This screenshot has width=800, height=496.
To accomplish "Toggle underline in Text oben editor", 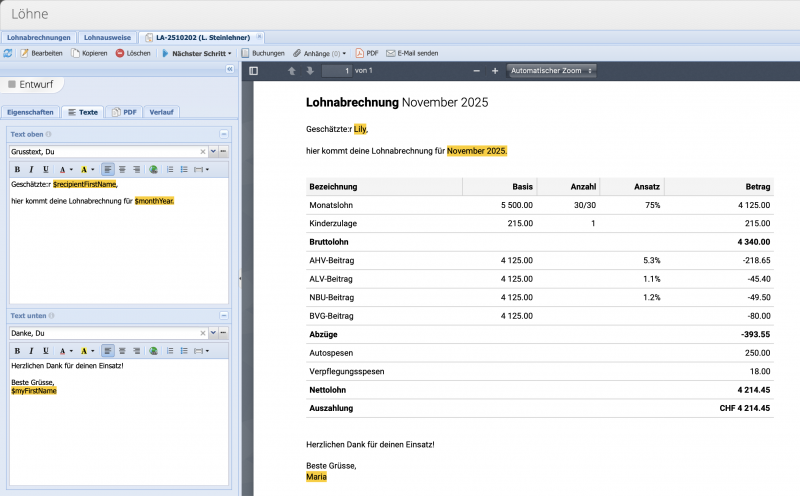I will click(45, 169).
